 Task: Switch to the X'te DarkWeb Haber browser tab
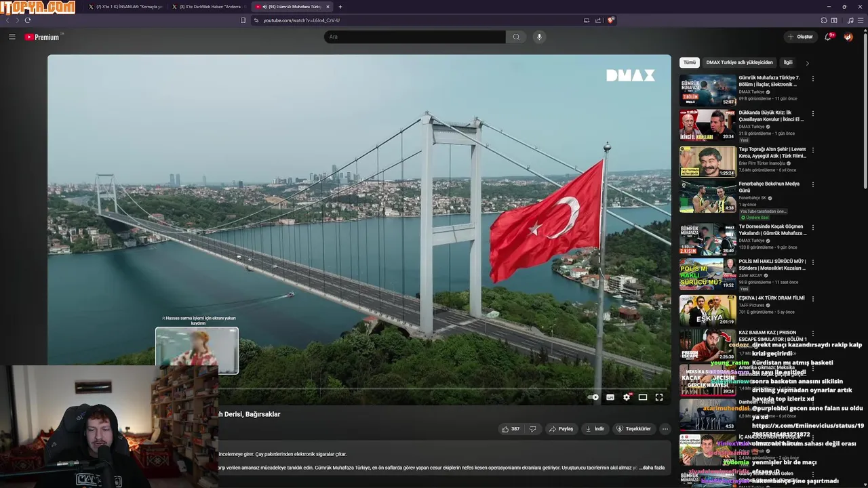(x=209, y=7)
